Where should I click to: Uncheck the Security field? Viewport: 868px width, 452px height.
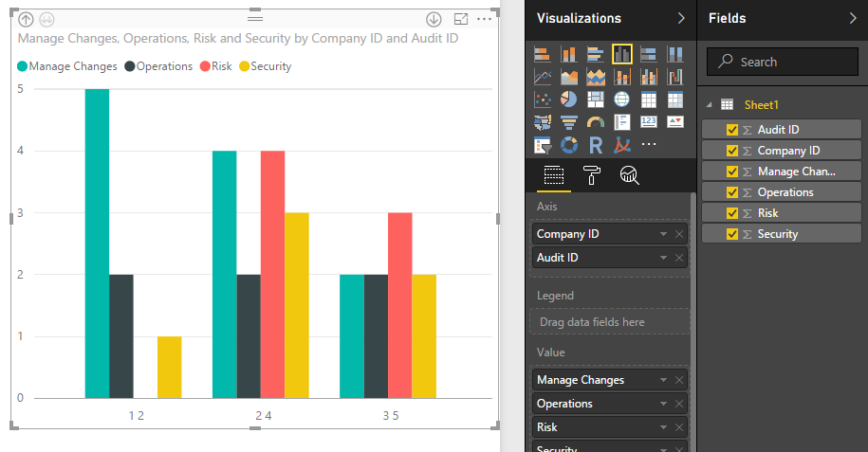pos(731,234)
